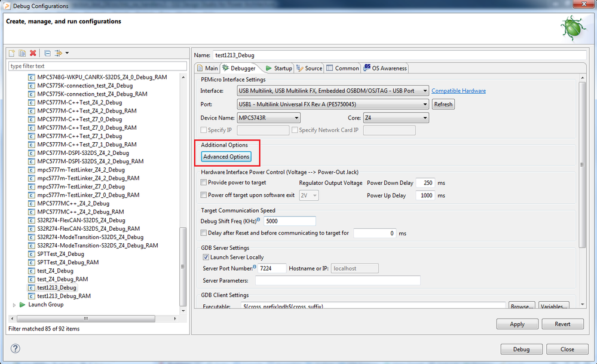Uncheck Launch Server Locally
The height and width of the screenshot is (364, 597).
click(x=206, y=257)
